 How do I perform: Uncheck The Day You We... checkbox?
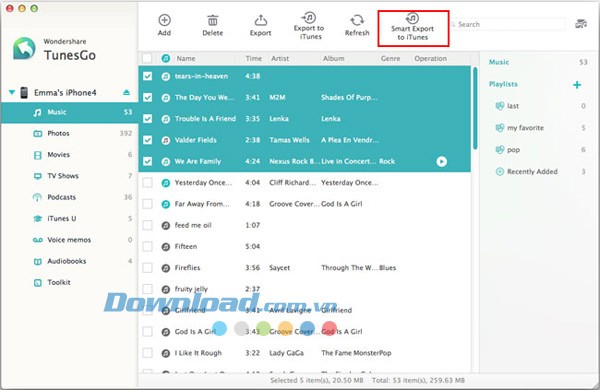coord(147,98)
